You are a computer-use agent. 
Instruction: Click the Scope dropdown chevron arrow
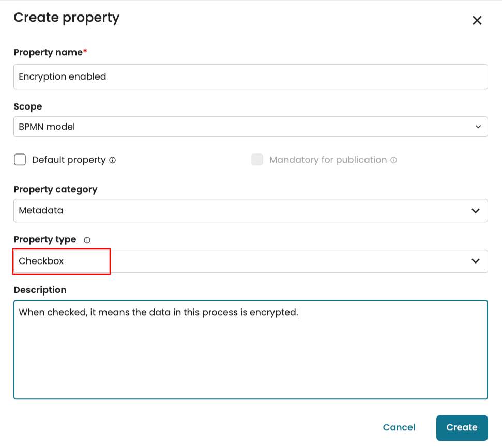tap(477, 127)
